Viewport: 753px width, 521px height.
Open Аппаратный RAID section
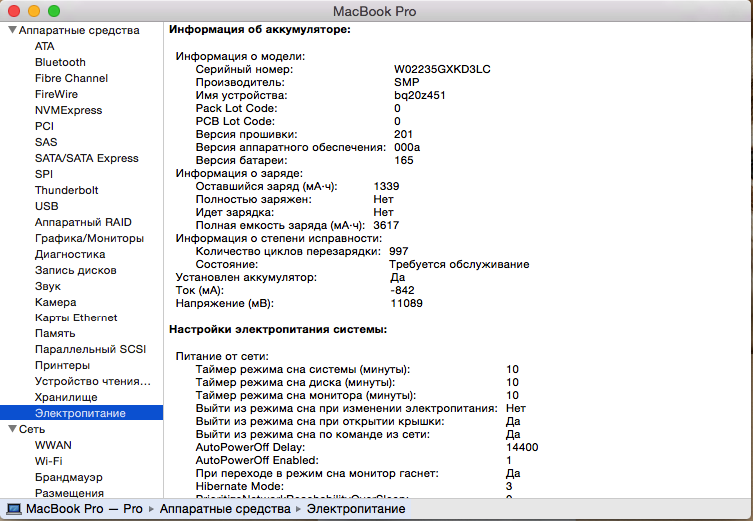(83, 222)
